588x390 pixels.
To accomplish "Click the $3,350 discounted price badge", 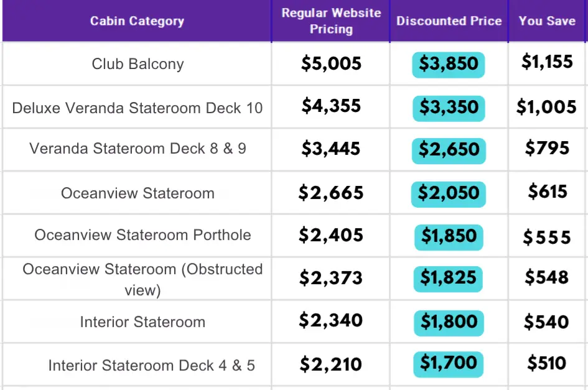I will (x=449, y=108).
